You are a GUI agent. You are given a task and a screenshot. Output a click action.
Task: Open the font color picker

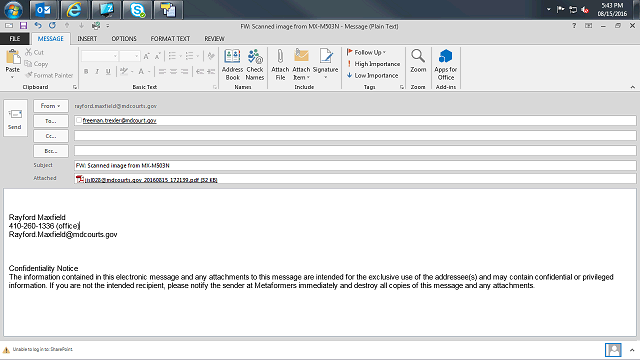point(144,71)
